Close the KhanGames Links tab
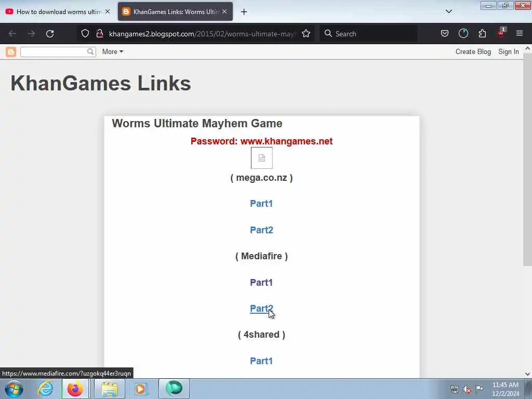 point(224,11)
